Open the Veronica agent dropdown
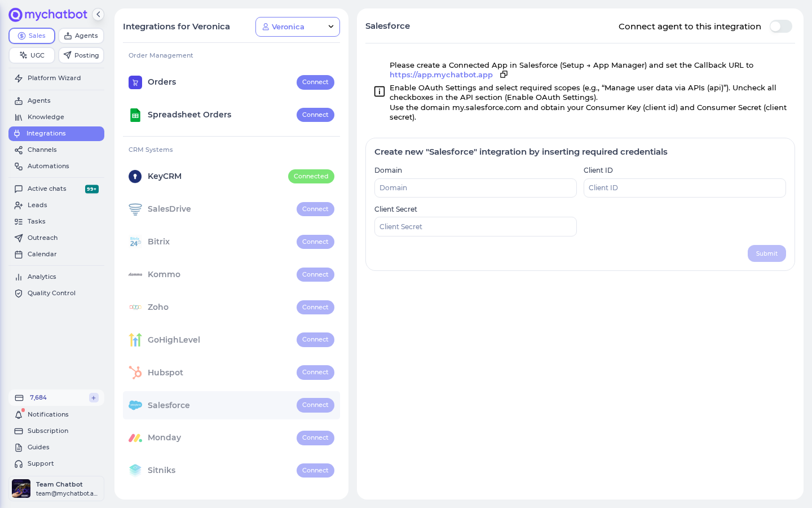The image size is (812, 508). (x=298, y=27)
